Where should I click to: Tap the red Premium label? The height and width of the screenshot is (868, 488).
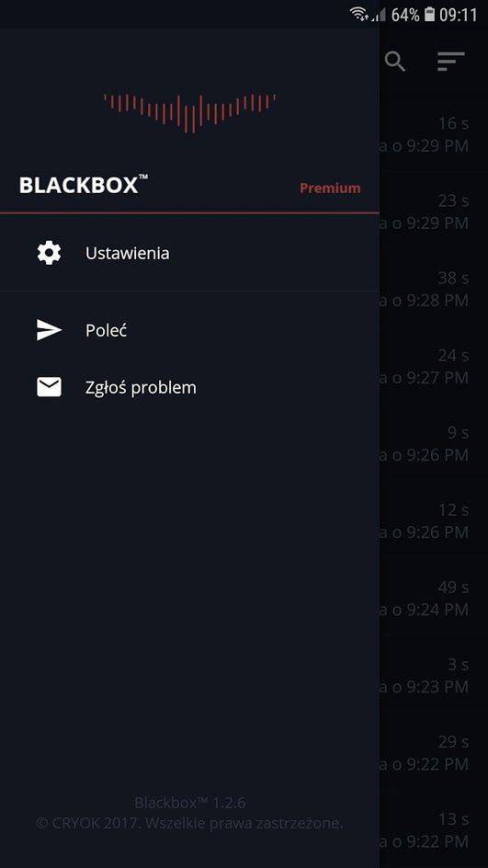pos(330,188)
